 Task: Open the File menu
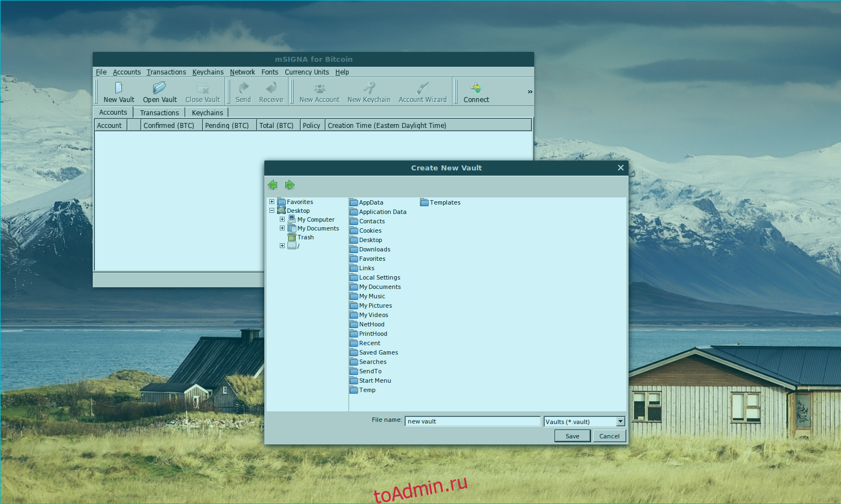101,72
